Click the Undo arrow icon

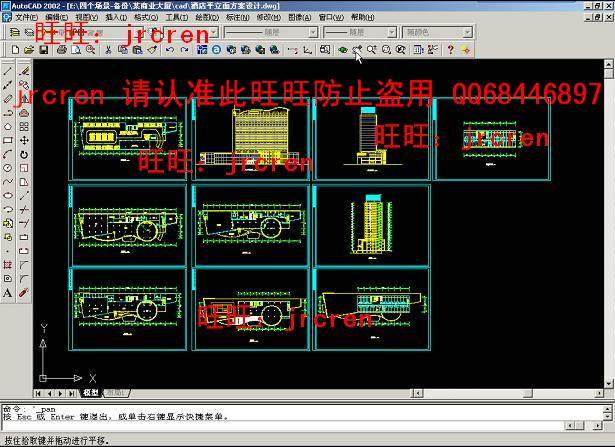(170, 50)
